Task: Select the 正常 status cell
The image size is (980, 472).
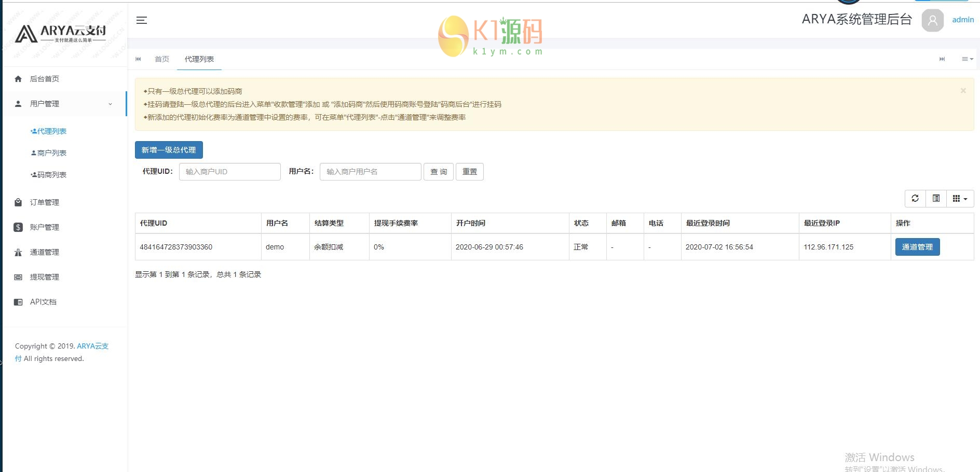Action: click(x=588, y=247)
